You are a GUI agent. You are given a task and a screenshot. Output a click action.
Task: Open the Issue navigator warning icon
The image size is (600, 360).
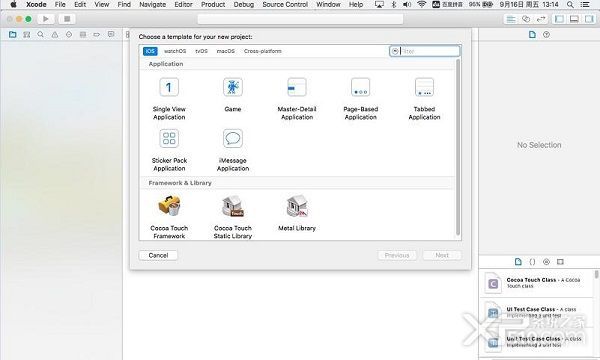55,34
